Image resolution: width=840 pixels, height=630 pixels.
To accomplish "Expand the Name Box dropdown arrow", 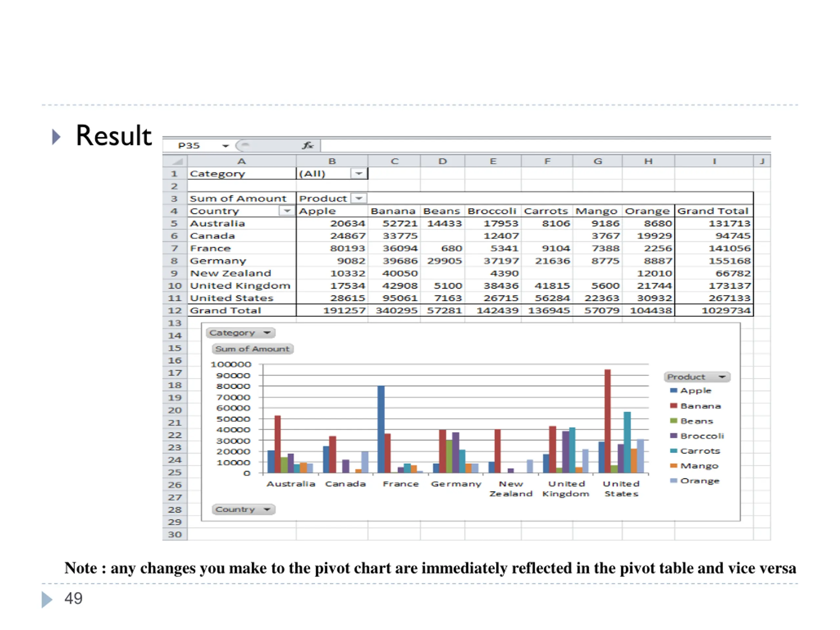I will [x=225, y=146].
